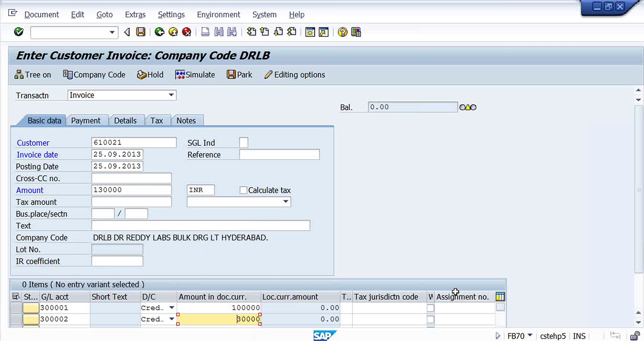Switch to the Tax tab
644x341 pixels.
[x=157, y=121]
